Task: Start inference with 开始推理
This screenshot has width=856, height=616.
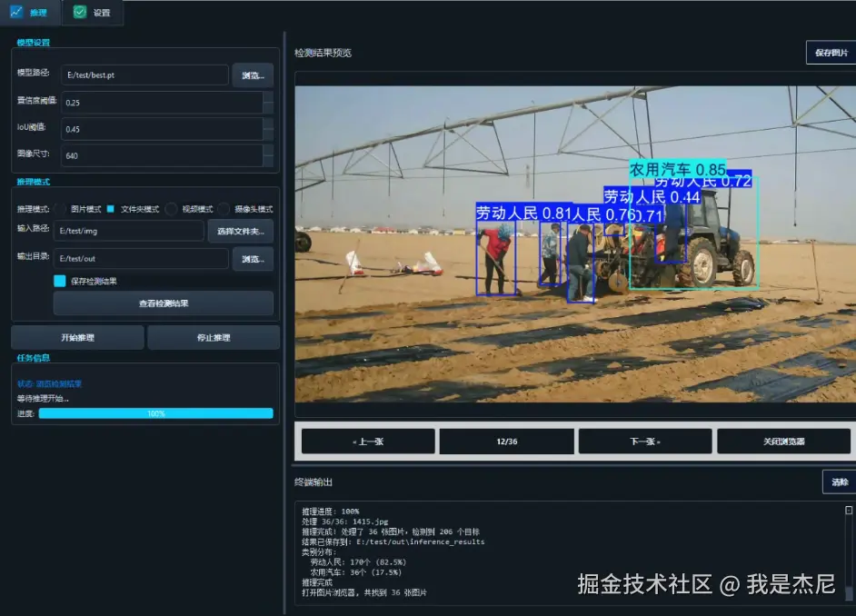Action: point(77,336)
